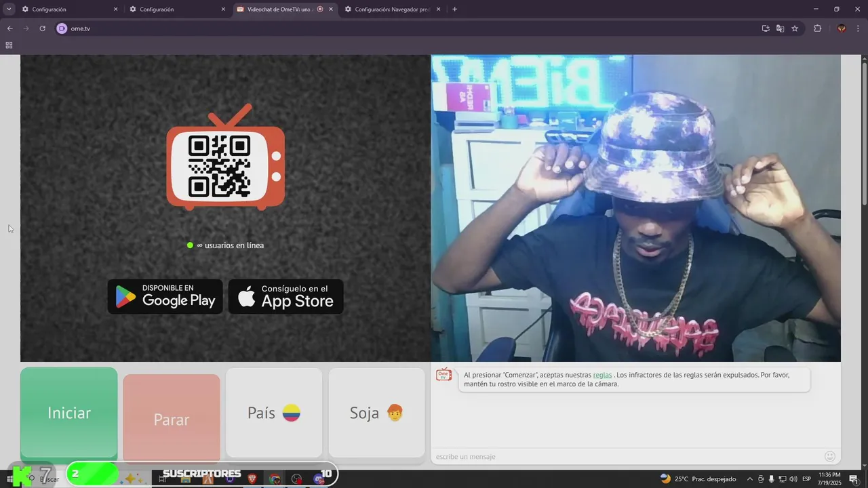Screen dimensions: 868x488
Task: Click the ome.tv address bar
Action: tap(407, 28)
